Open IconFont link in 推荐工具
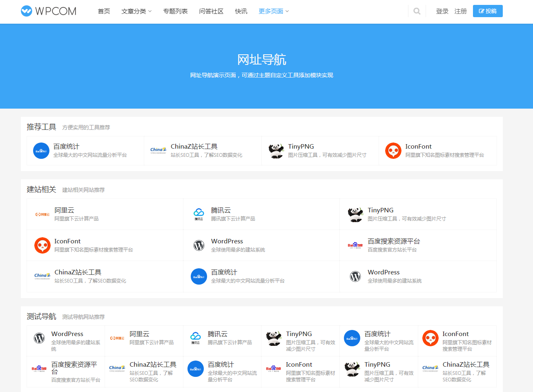 pyautogui.click(x=418, y=147)
